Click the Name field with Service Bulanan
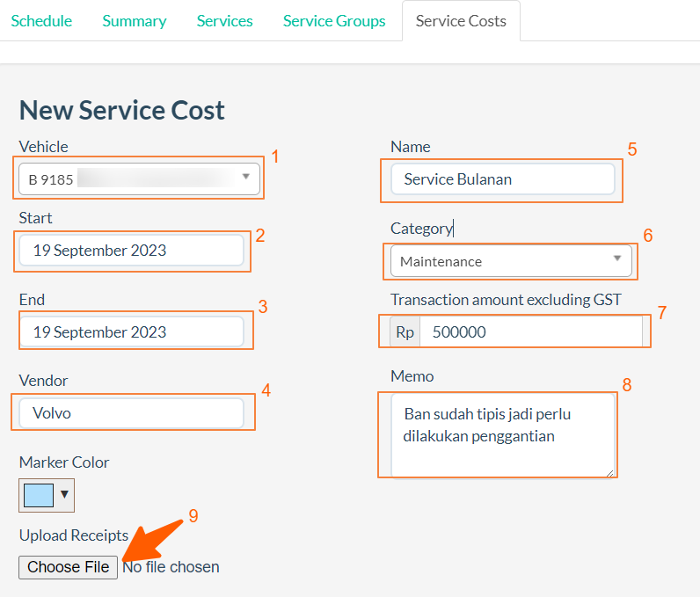 502,179
